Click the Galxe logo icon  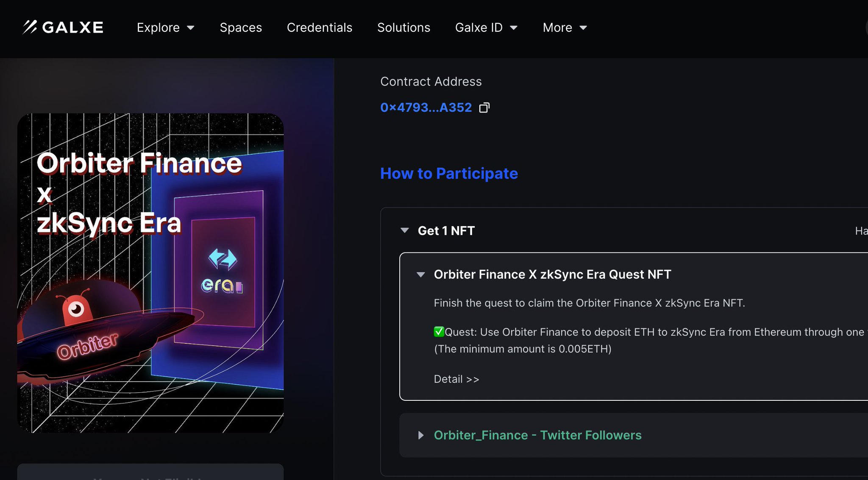[x=30, y=27]
